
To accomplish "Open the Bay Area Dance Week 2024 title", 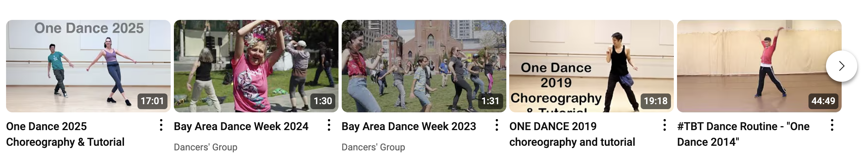I will [x=241, y=126].
